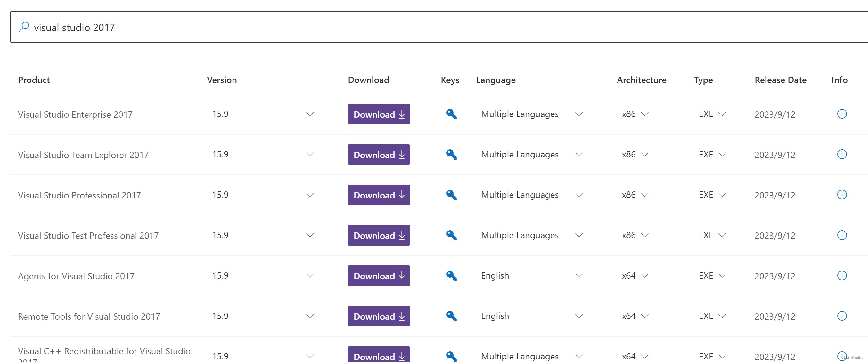Show info for Visual Studio Enterprise 2017
Screen dimensions: 868x362
point(841,114)
